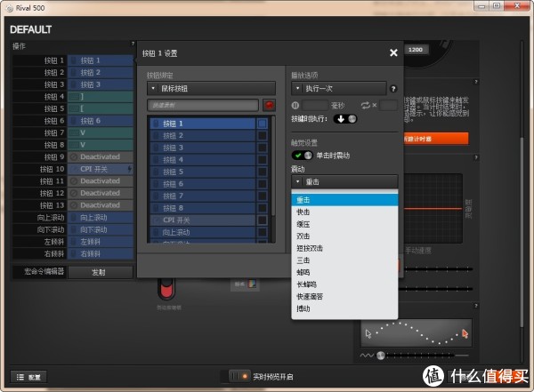Image resolution: width=534 pixels, height=392 pixels.
Task: Click the slider thumb under the cursor curve
Action: pos(381,356)
